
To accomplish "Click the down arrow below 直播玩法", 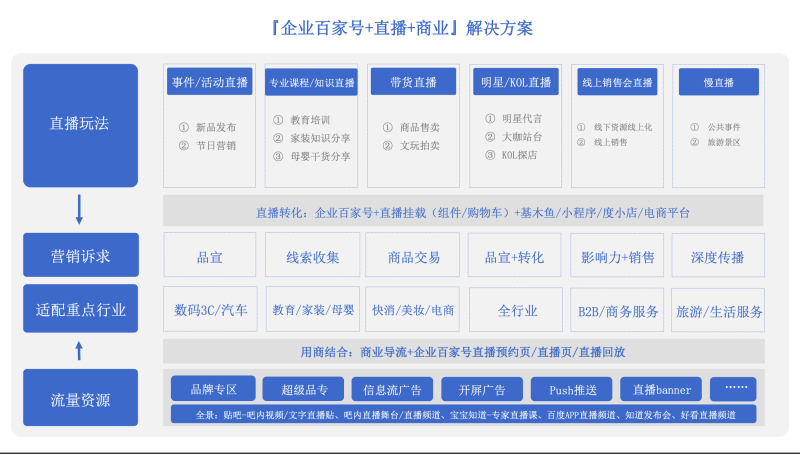I will tap(80, 210).
